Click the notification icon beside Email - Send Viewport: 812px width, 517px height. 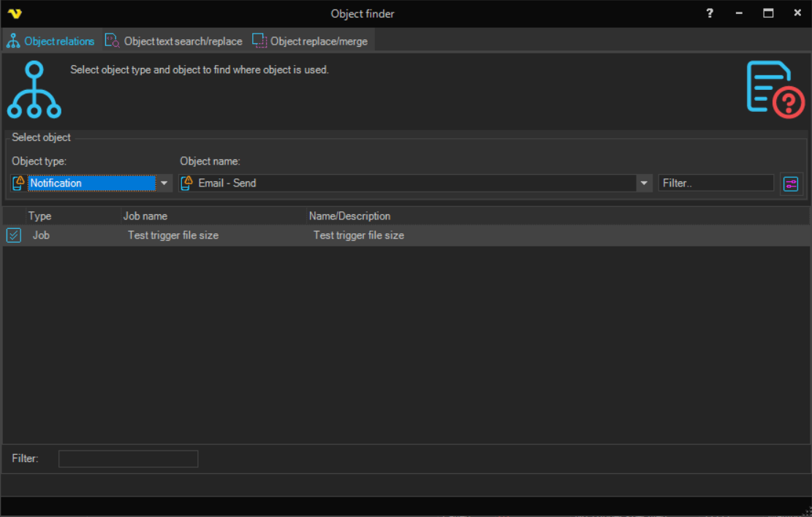(188, 183)
